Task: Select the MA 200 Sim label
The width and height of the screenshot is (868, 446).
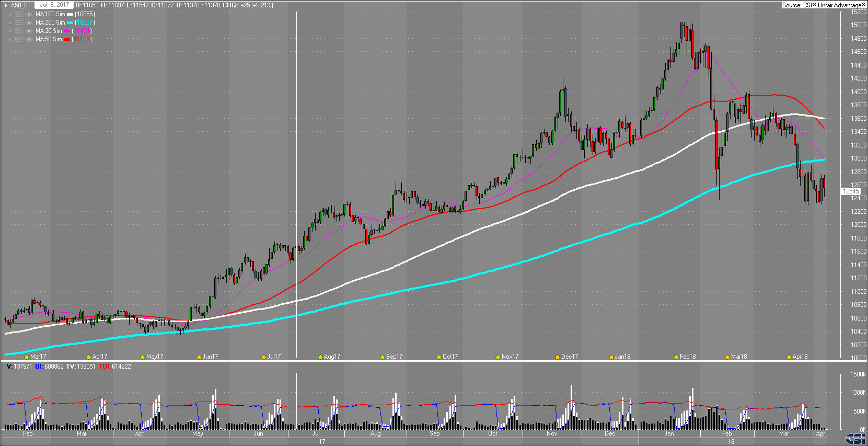Action: (x=50, y=22)
